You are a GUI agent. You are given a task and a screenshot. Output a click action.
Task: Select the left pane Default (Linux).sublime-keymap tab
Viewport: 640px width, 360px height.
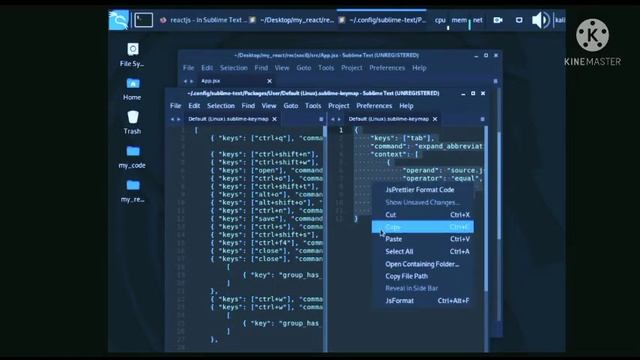[x=228, y=119]
